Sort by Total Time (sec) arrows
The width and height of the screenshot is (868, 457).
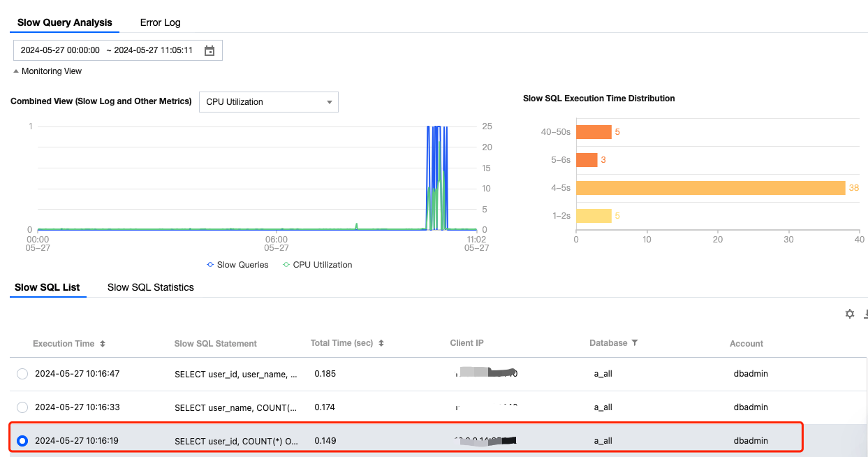coord(381,343)
